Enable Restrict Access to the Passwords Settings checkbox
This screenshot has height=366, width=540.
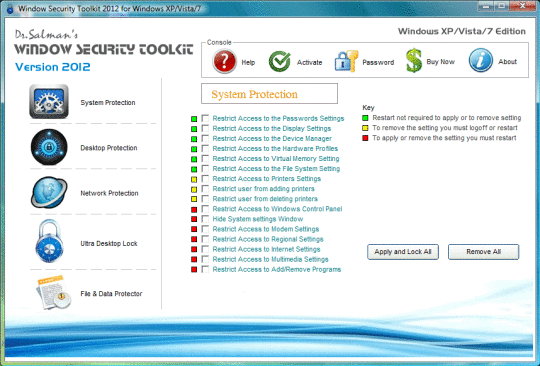tap(205, 118)
